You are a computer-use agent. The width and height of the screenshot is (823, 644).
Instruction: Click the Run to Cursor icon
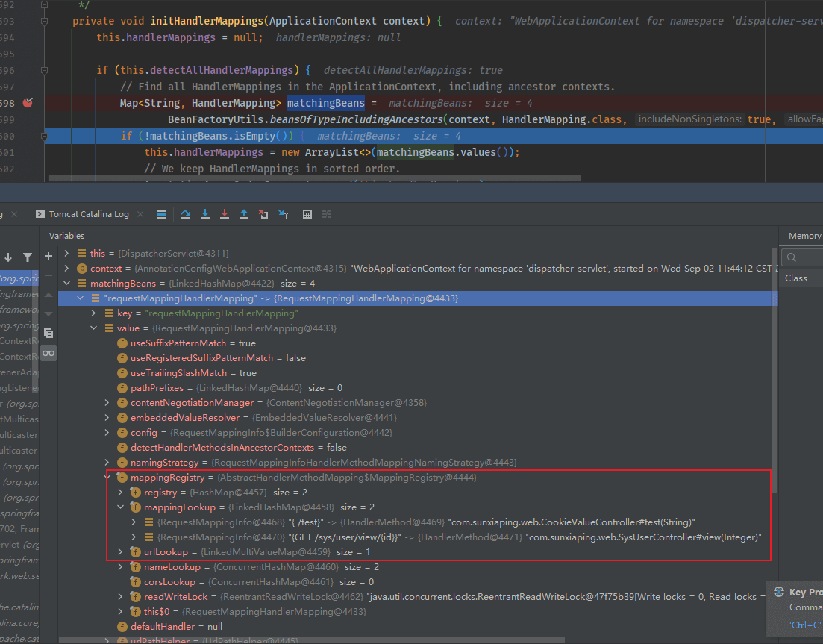(284, 214)
